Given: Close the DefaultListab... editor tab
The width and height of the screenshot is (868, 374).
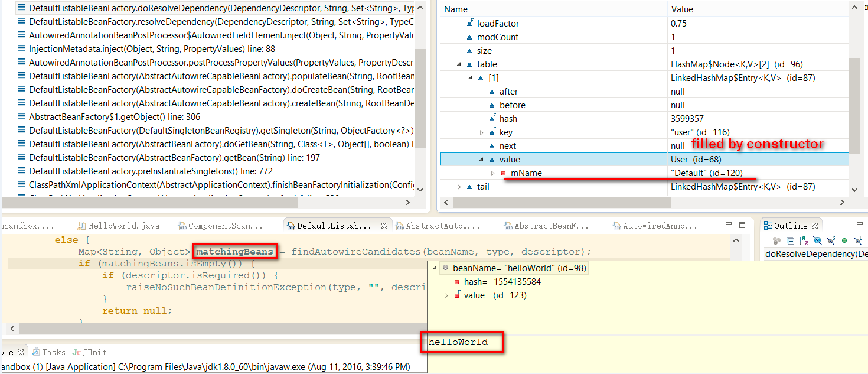Looking at the screenshot, I should [x=383, y=226].
